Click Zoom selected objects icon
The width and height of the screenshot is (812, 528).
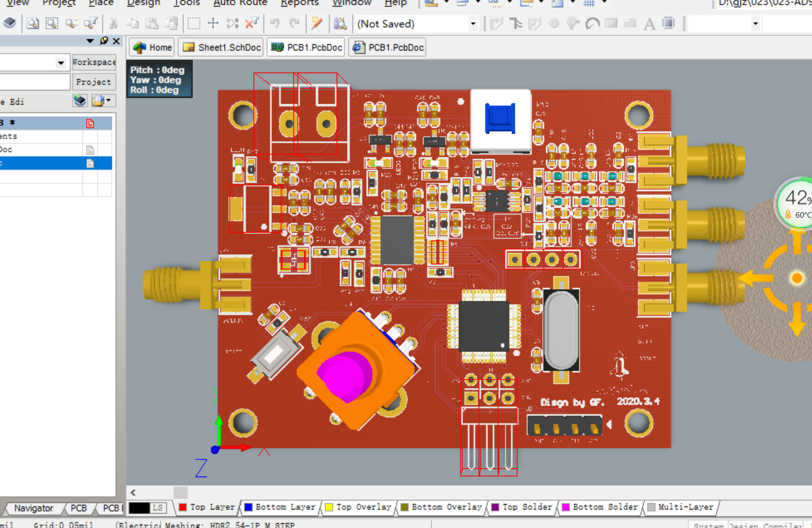point(71,23)
